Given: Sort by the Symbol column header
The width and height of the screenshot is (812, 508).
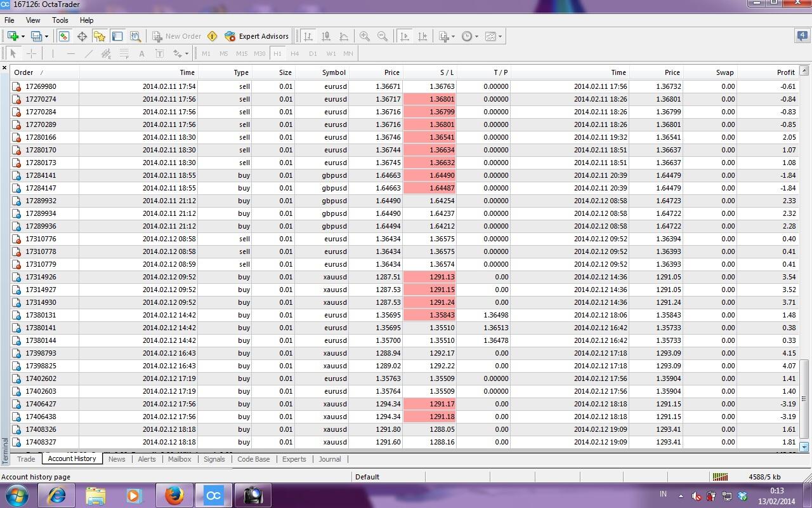Looking at the screenshot, I should [333, 72].
